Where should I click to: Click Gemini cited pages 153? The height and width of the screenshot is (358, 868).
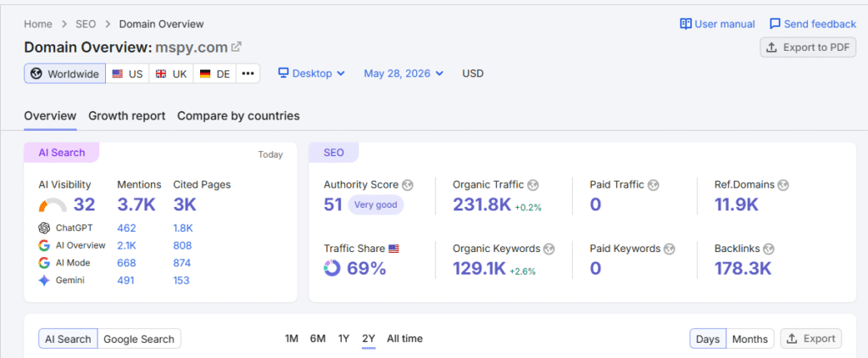coord(181,281)
